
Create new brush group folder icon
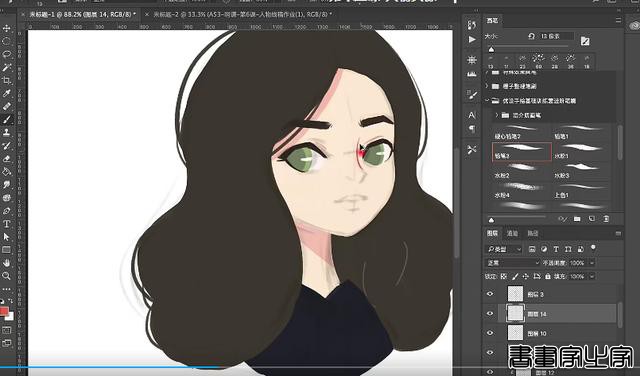tap(577, 219)
